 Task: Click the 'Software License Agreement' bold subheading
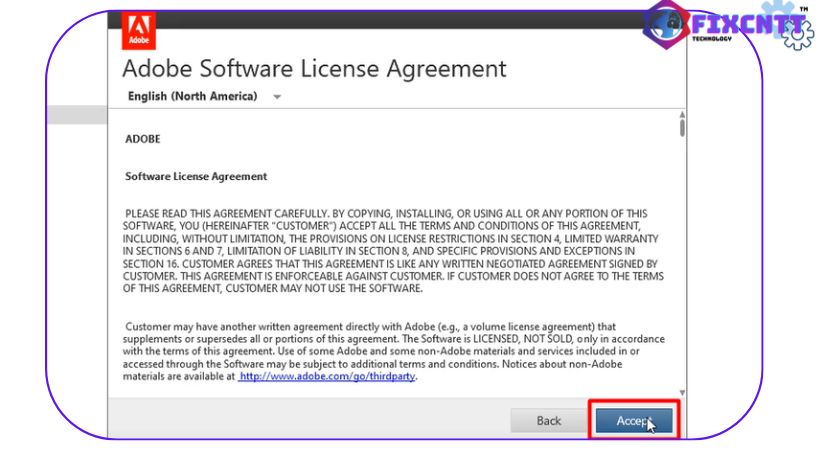[196, 176]
